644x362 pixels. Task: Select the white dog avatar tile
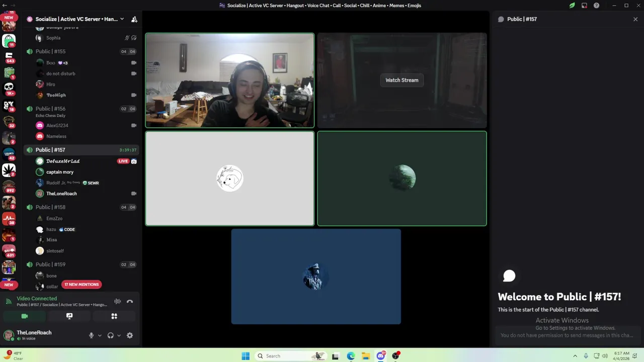[x=230, y=178]
